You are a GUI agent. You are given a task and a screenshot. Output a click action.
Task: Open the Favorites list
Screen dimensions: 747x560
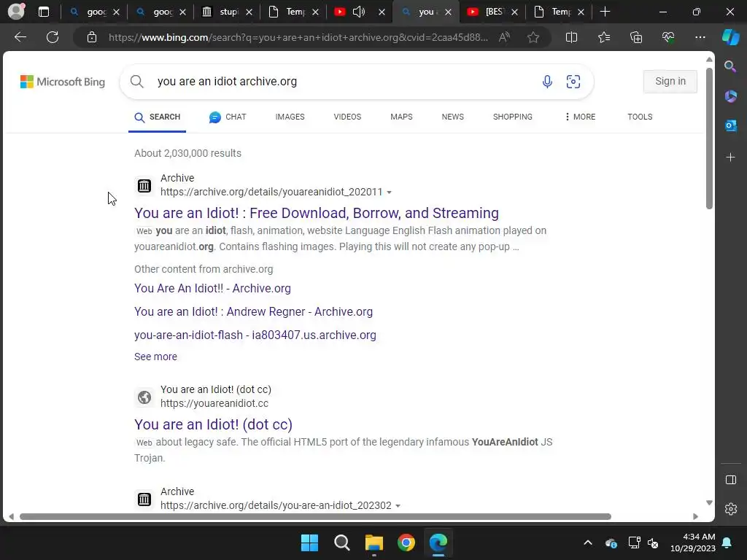pyautogui.click(x=603, y=37)
